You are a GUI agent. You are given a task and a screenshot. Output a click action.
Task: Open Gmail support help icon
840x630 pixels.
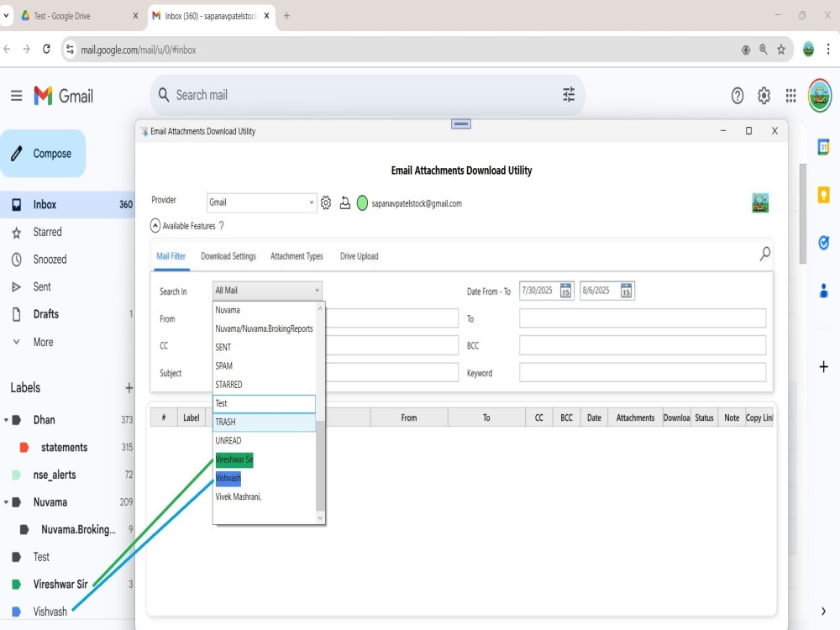[738, 96]
